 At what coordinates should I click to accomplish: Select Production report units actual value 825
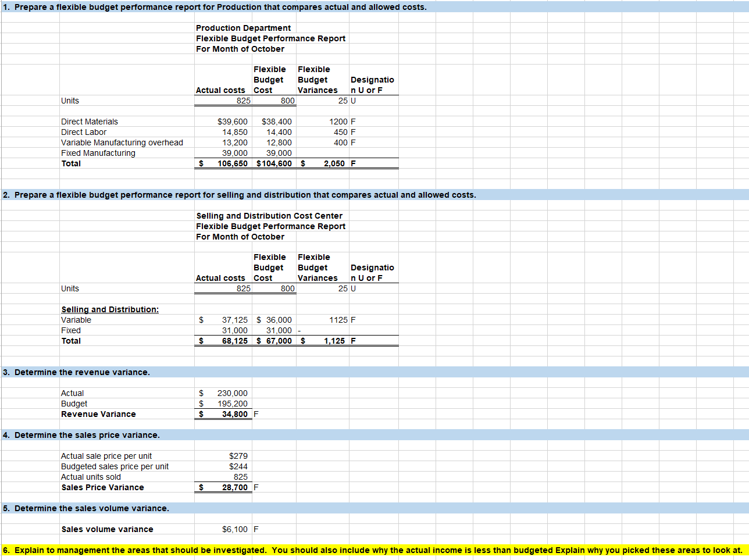[244, 101]
